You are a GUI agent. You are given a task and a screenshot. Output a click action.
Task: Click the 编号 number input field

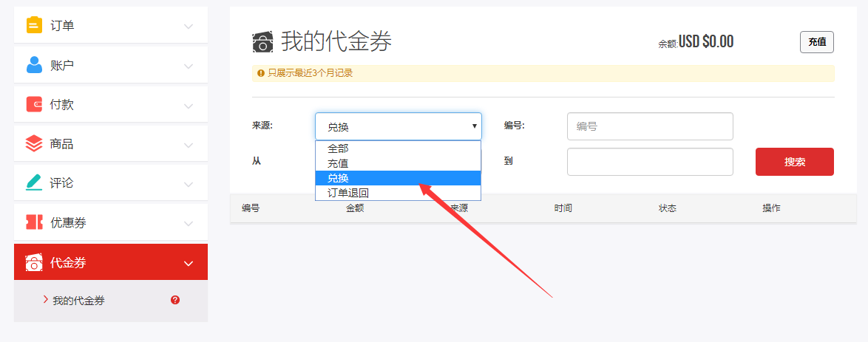pyautogui.click(x=649, y=126)
